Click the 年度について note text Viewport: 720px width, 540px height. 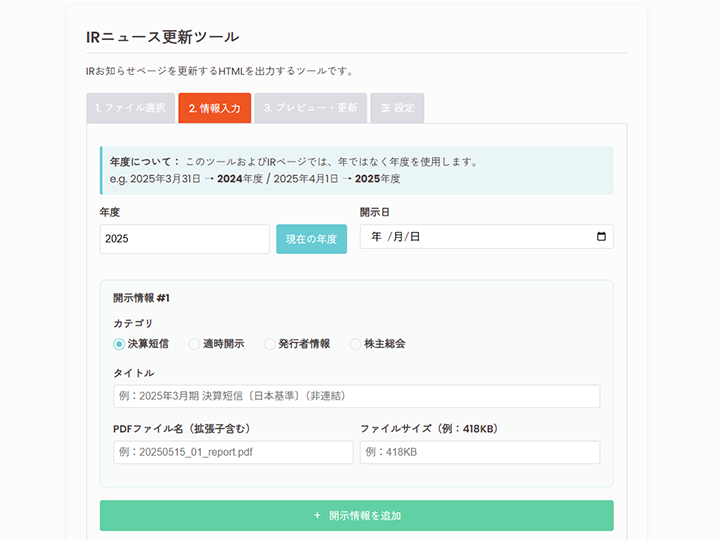294,170
